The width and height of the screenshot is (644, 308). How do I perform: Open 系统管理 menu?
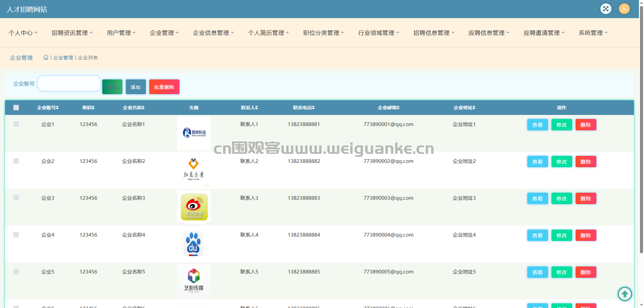tap(593, 33)
